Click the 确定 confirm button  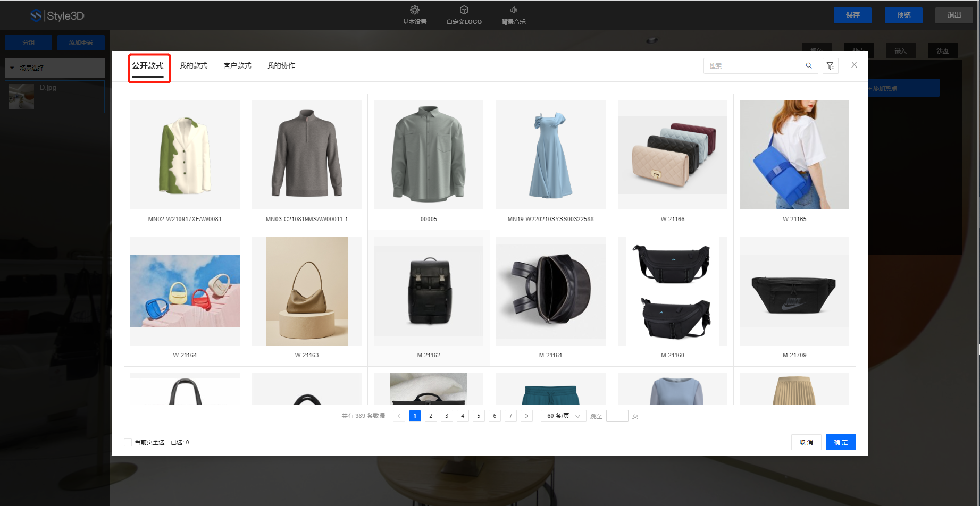point(840,442)
